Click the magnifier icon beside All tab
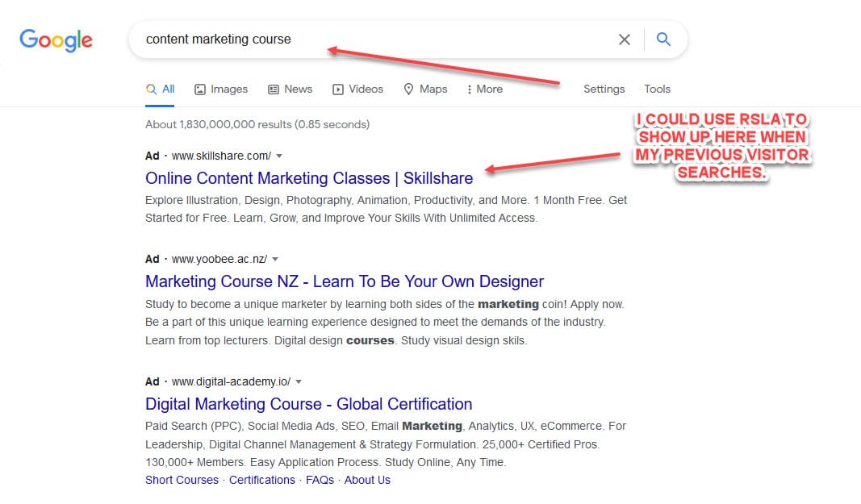This screenshot has height=504, width=861. click(x=151, y=89)
